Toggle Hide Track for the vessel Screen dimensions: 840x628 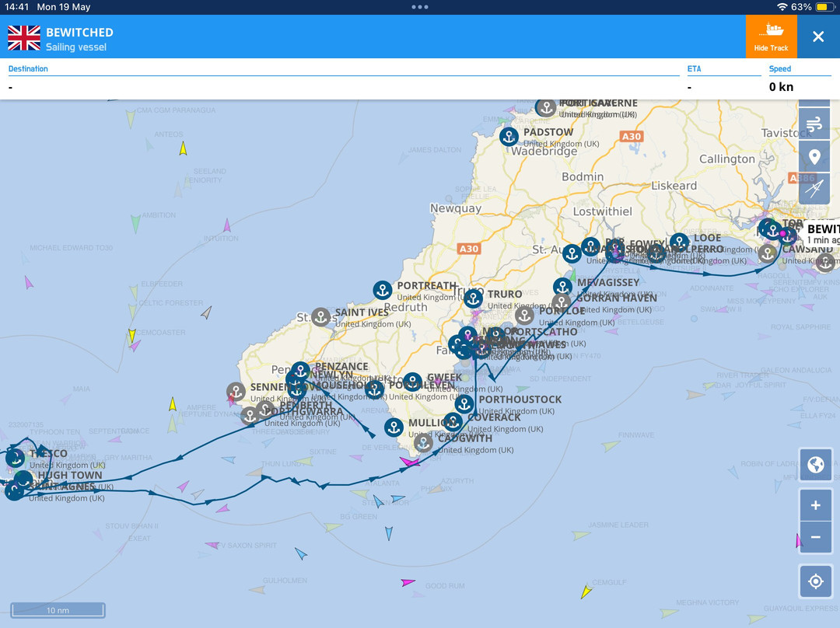(x=772, y=36)
